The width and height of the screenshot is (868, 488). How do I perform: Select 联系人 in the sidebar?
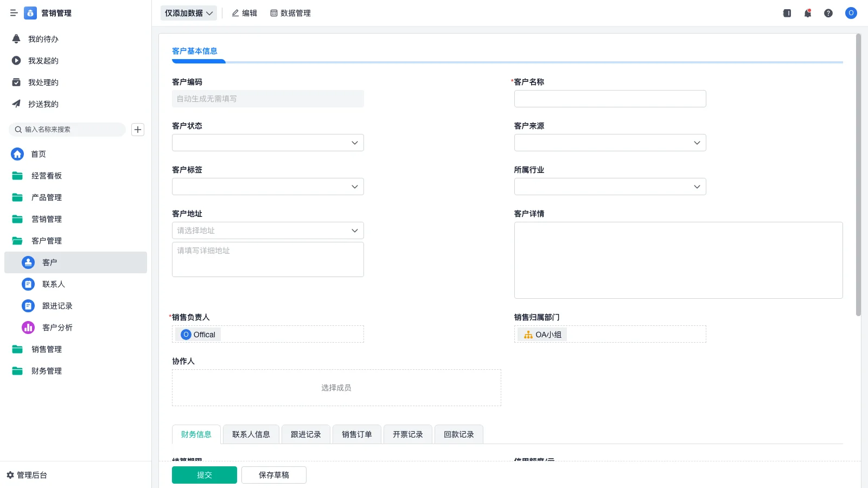[x=54, y=284]
